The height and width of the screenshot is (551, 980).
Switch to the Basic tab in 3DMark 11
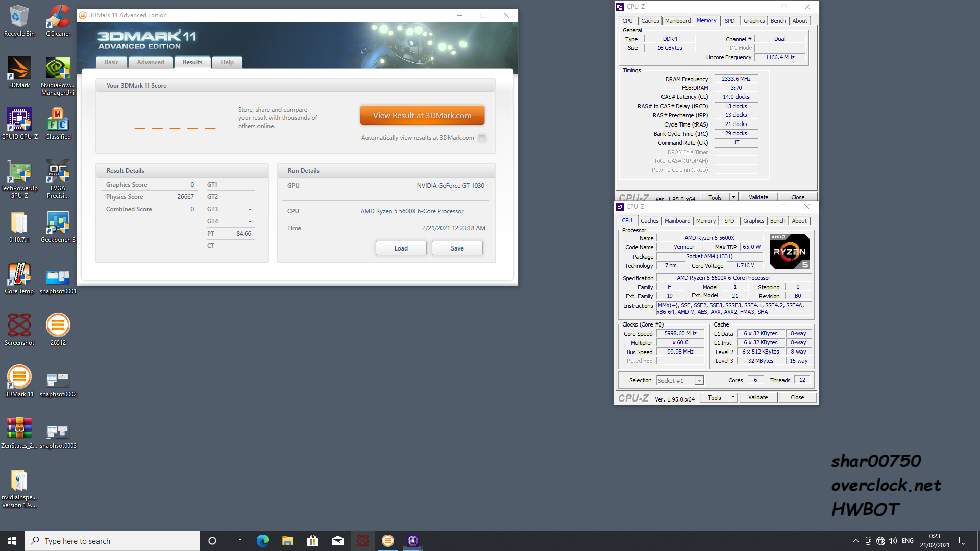click(111, 62)
